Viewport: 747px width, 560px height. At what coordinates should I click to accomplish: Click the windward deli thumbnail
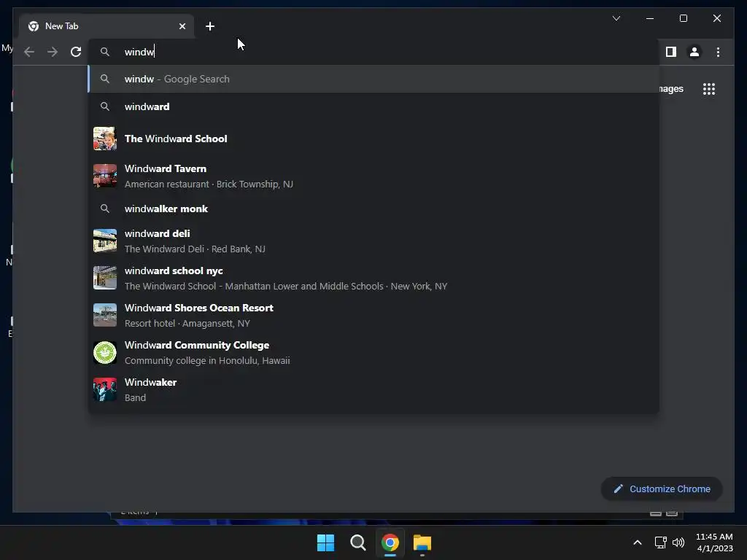click(x=105, y=241)
